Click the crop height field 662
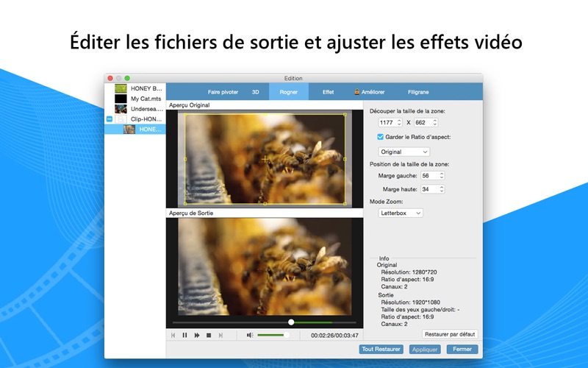 [x=422, y=122]
